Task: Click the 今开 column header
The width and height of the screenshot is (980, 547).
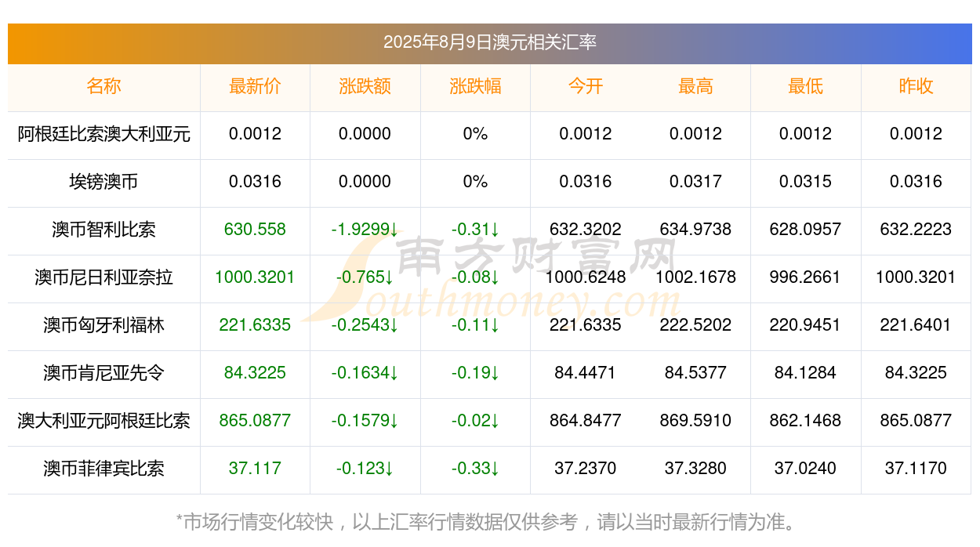Action: tap(586, 86)
